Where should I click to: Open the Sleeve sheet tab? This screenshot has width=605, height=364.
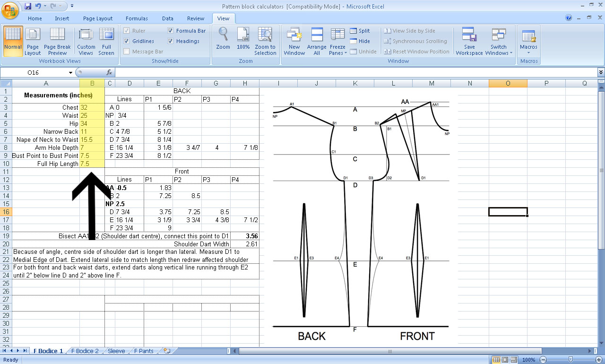coord(116,351)
